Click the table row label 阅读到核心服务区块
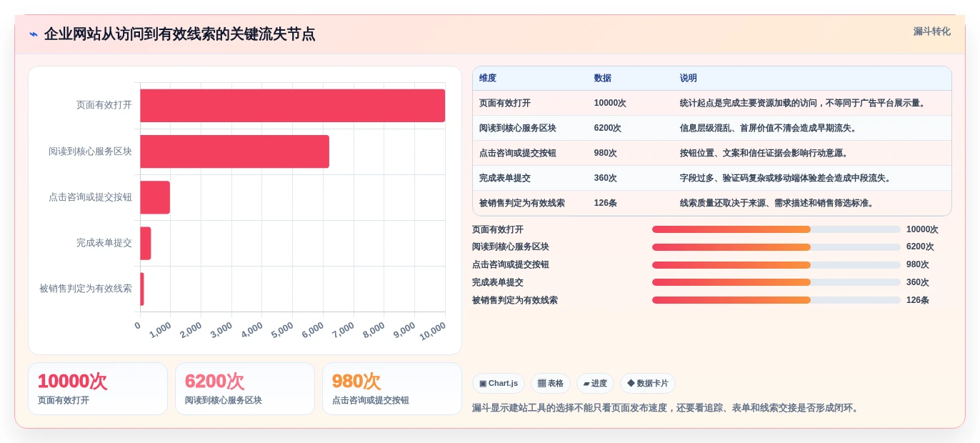The width and height of the screenshot is (980, 443). coord(518,128)
